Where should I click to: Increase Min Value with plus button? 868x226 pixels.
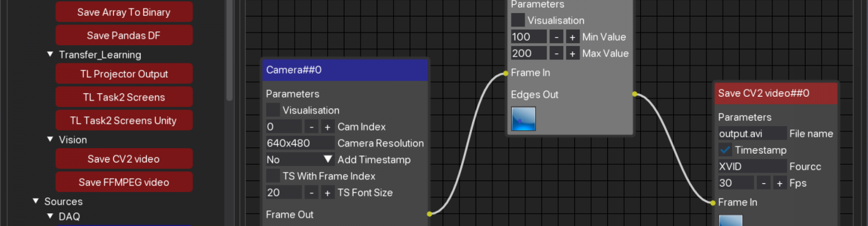click(572, 37)
